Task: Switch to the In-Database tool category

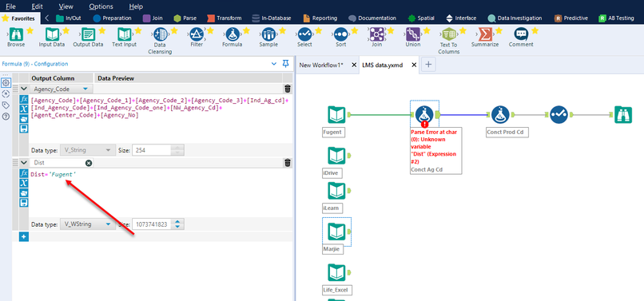Action: (x=272, y=18)
